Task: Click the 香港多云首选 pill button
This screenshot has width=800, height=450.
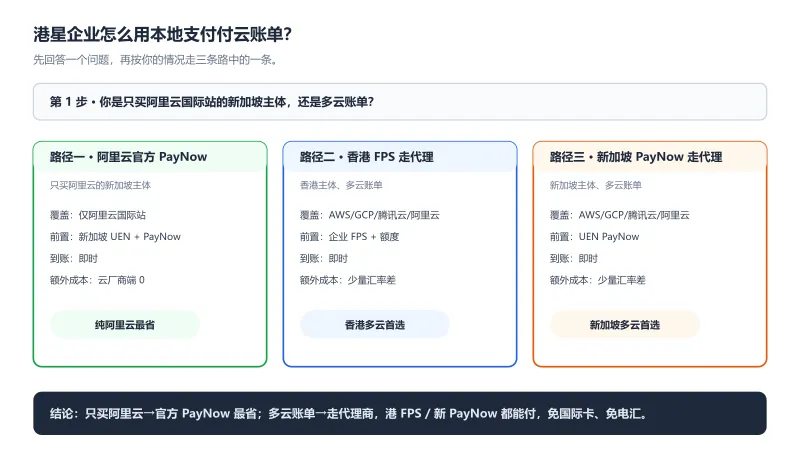Action: (x=374, y=324)
